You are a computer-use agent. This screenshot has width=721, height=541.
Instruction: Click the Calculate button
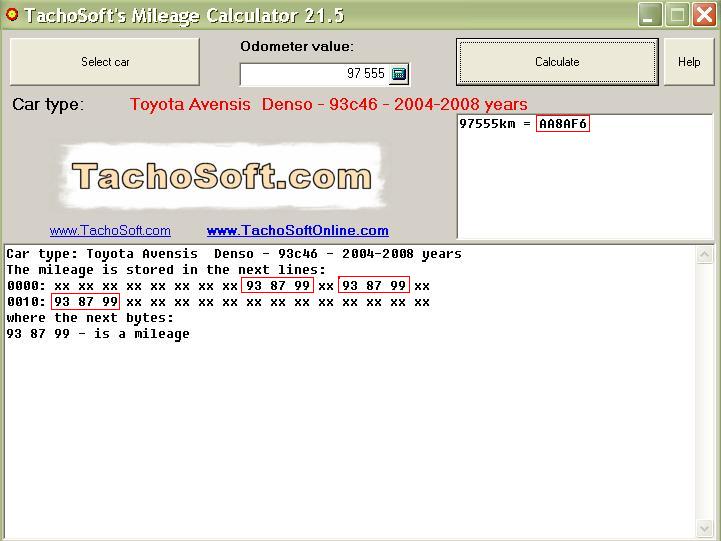tap(557, 62)
